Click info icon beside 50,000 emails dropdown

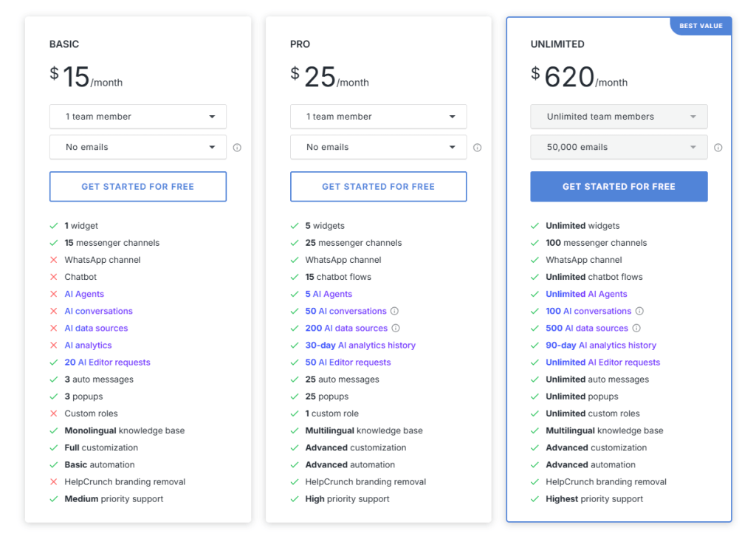pyautogui.click(x=718, y=148)
